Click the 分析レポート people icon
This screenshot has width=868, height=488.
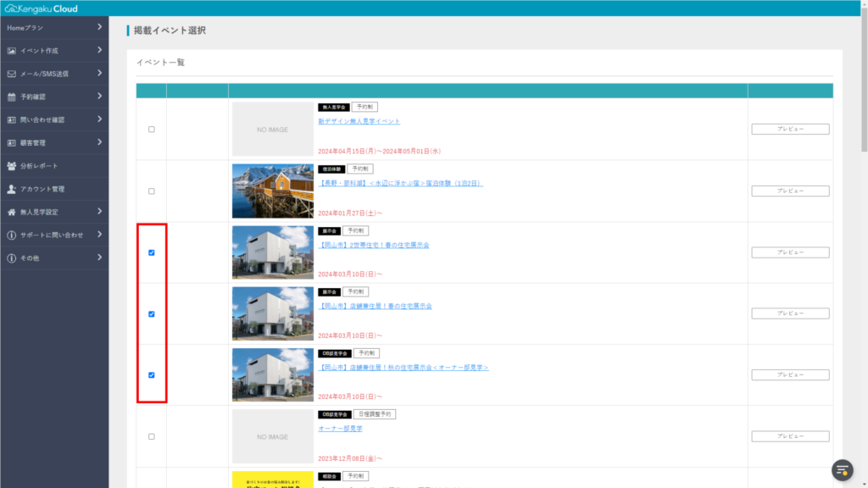pyautogui.click(x=12, y=166)
